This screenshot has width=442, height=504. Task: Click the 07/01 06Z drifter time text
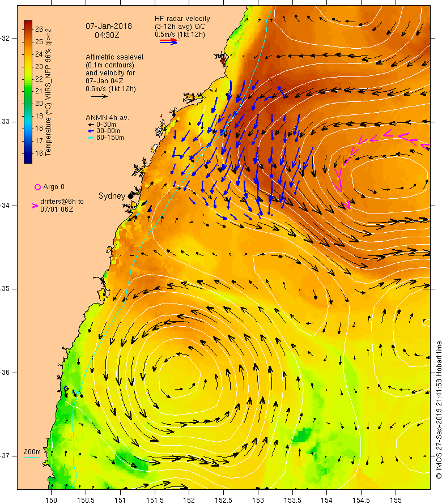57,210
